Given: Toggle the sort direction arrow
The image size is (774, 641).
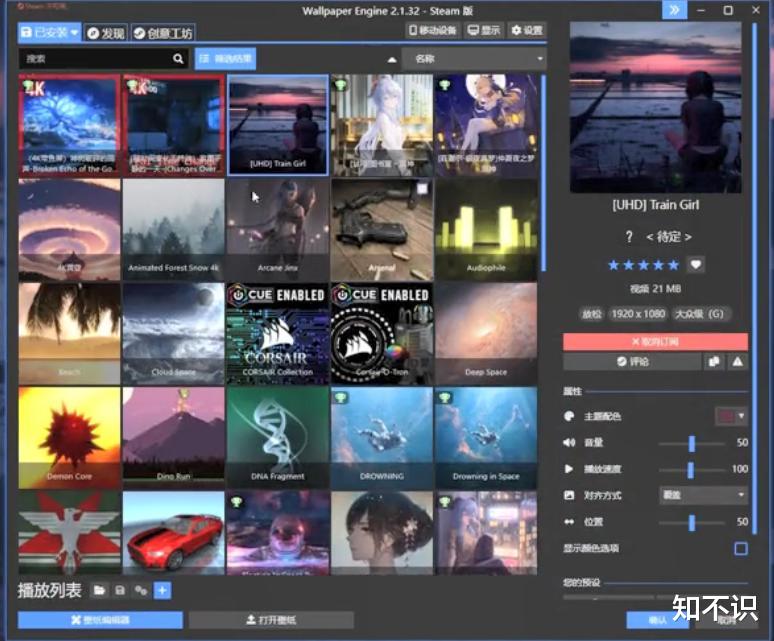Looking at the screenshot, I should (392, 60).
